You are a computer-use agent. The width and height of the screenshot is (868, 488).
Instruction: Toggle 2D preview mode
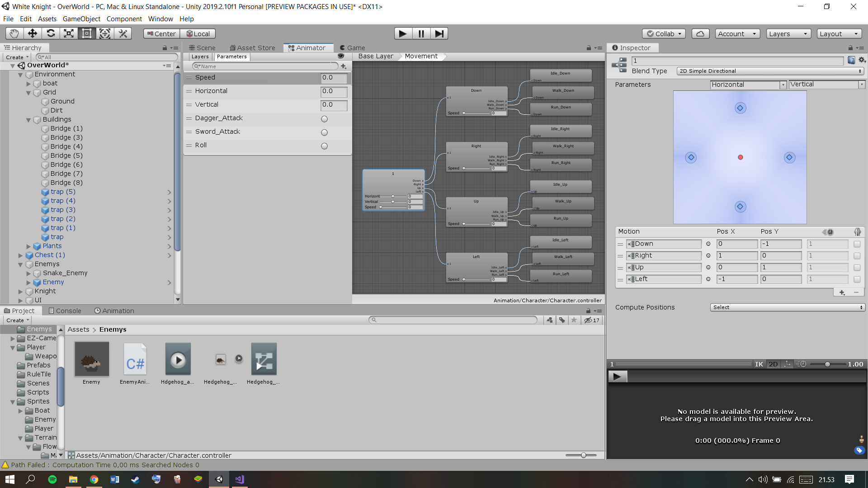(774, 364)
